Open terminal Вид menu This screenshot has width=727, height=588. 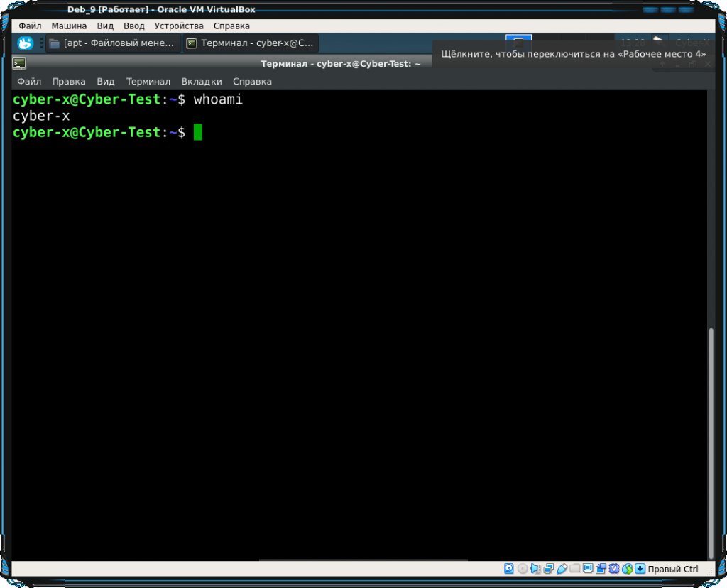[x=106, y=82]
